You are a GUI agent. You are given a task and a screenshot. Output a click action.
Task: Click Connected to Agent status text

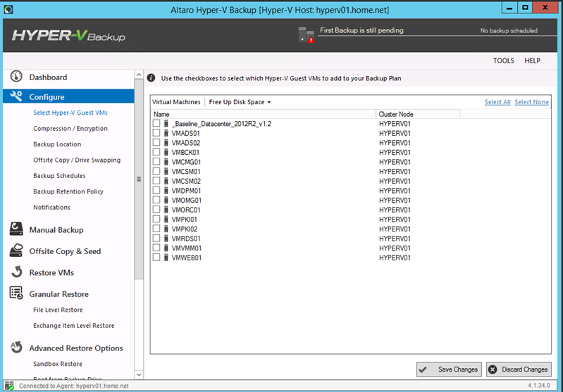point(73,386)
